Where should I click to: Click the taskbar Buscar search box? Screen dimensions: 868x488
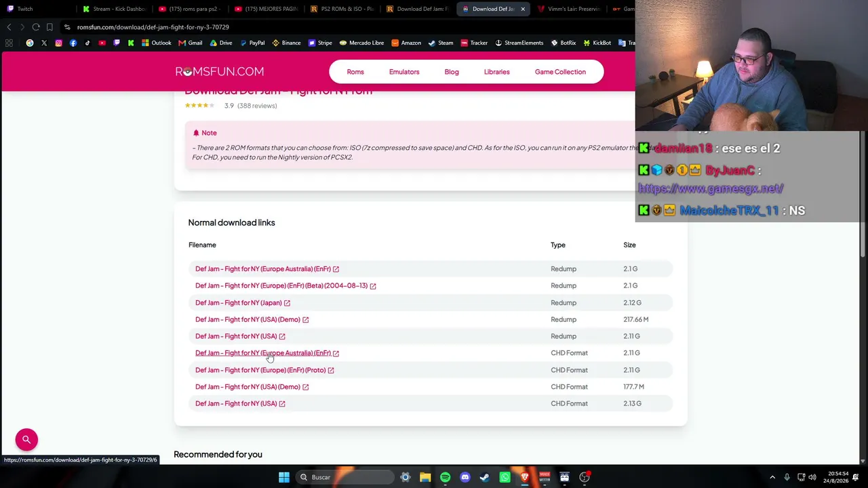click(344, 477)
